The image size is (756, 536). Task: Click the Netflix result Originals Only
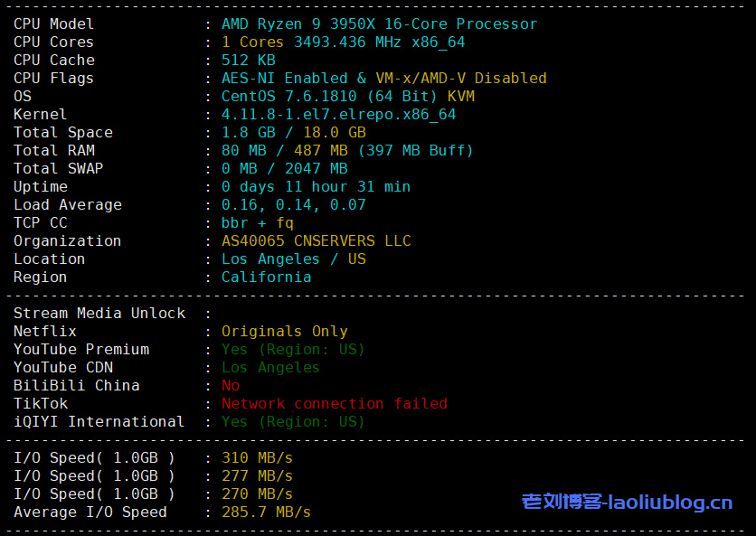[284, 332]
